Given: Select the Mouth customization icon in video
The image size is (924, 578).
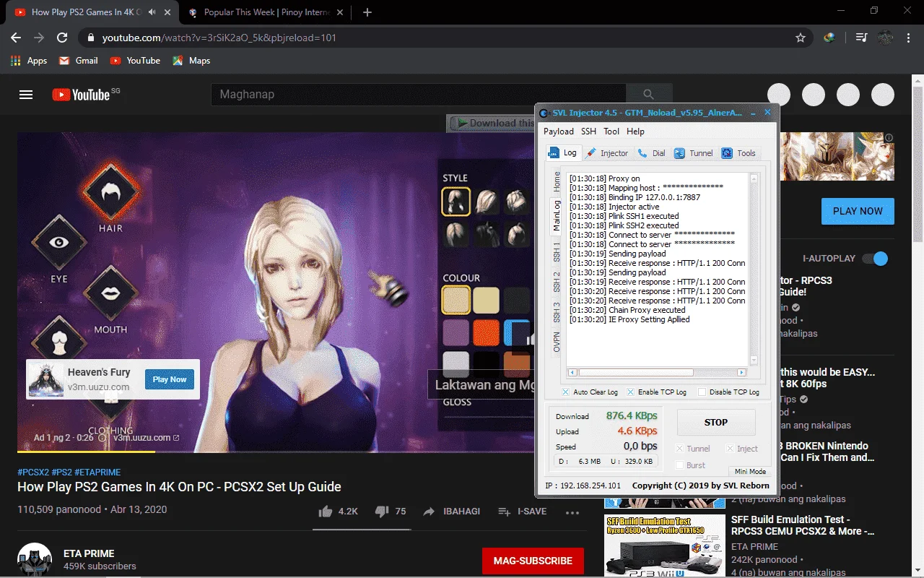Looking at the screenshot, I should [110, 292].
